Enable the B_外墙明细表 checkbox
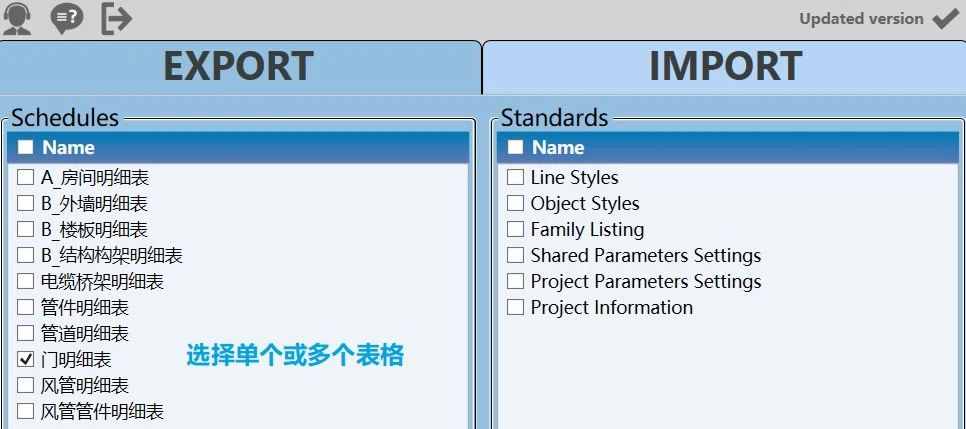The height and width of the screenshot is (429, 966). (26, 204)
